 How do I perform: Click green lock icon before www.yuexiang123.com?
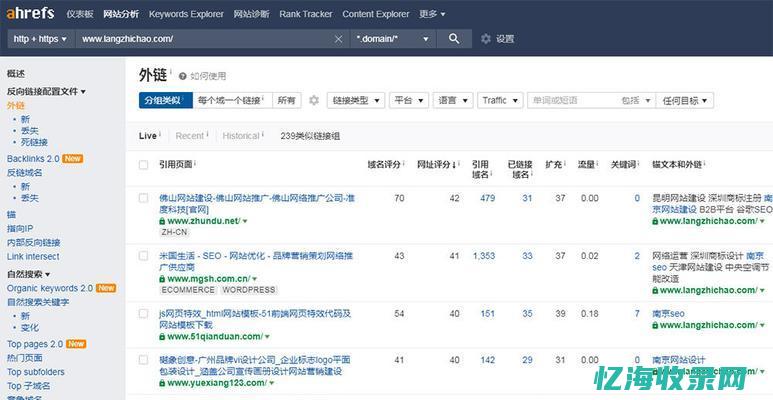[x=162, y=383]
